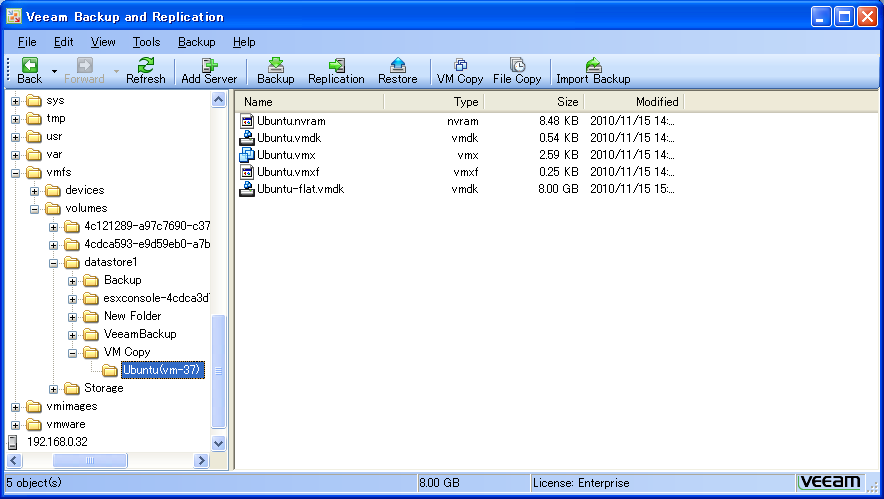Screen dimensions: 884x499
Task: Select the Backup folder icon under datastore1
Action: [91, 280]
